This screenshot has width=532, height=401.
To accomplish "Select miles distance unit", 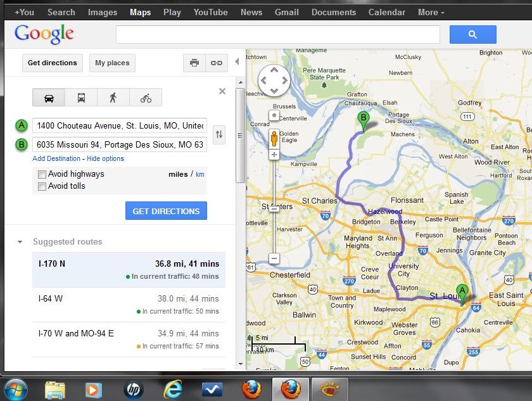I will [178, 174].
